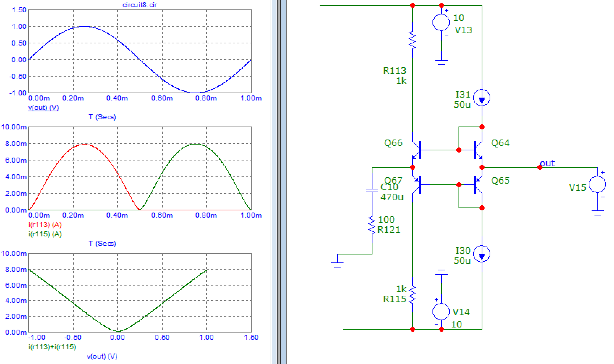Screen dimensions: 614x364
Task: Select the R115 resistor symbol
Action: 412,294
